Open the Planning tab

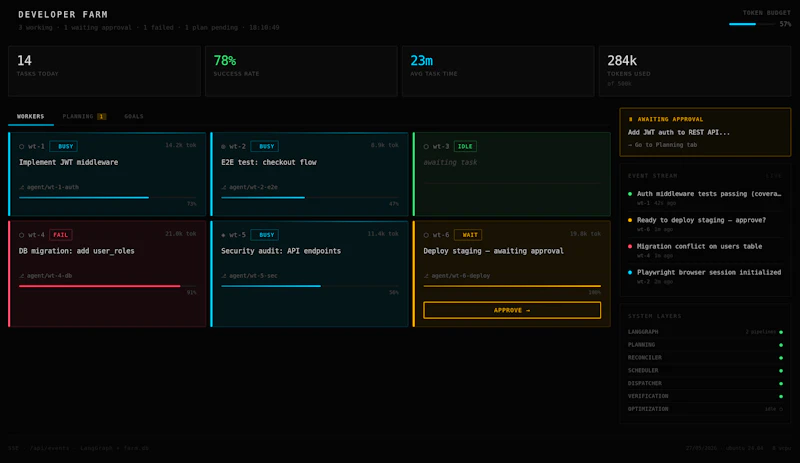(x=84, y=116)
